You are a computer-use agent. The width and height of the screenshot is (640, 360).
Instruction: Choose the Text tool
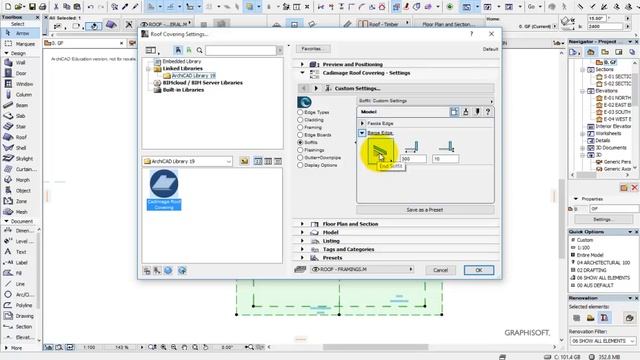pyautogui.click(x=20, y=252)
